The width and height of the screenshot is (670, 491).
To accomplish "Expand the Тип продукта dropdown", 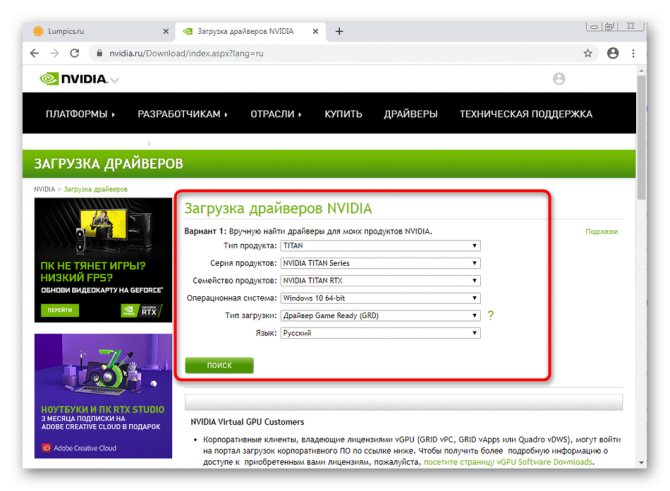I will pyautogui.click(x=380, y=246).
